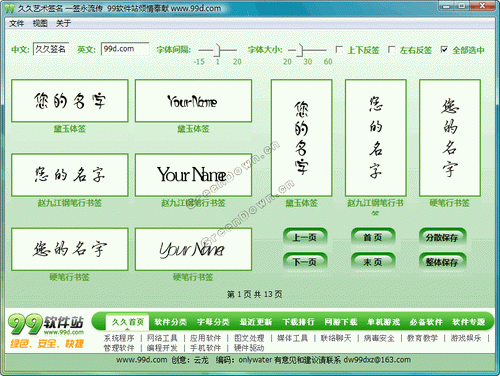Enable the 上下反签 checkbox

[339, 50]
